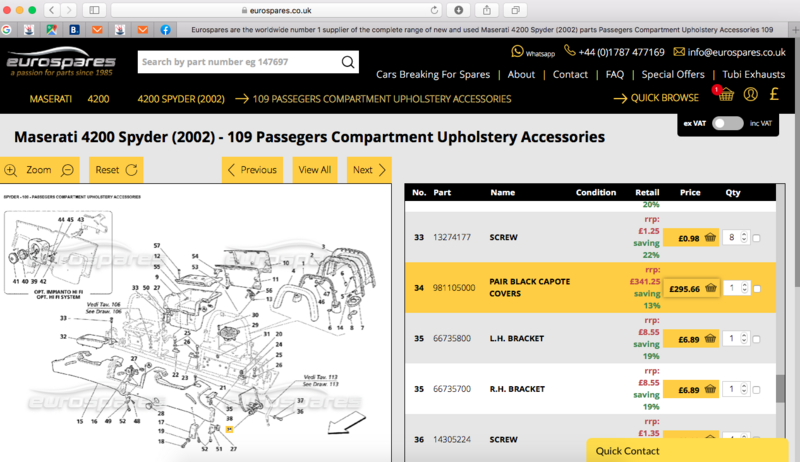Click the Eurospares logo
Viewport: 800px width, 462px height.
click(x=61, y=62)
